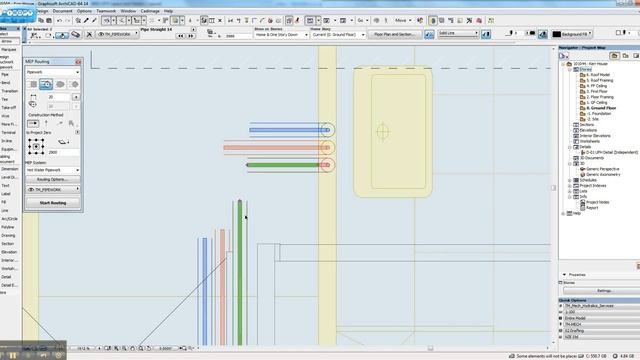The height and width of the screenshot is (360, 640).
Task: Open the TH_PIPEWORK layer dropdown in info box
Action: (x=118, y=34)
